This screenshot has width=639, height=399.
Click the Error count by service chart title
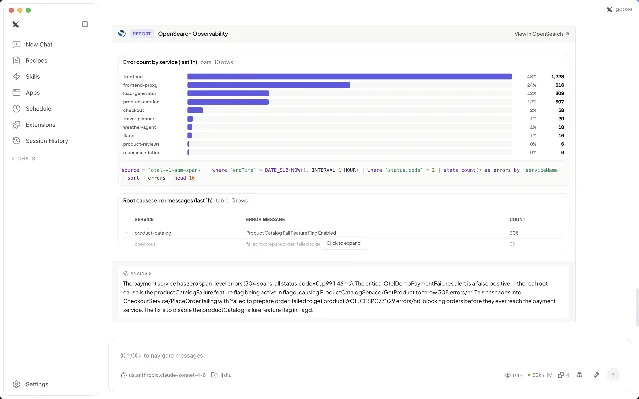point(160,62)
